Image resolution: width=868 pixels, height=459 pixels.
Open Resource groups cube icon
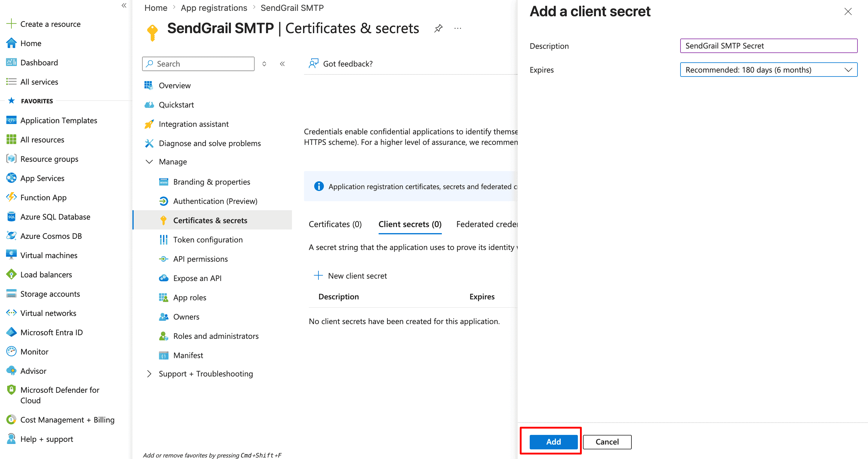11,159
